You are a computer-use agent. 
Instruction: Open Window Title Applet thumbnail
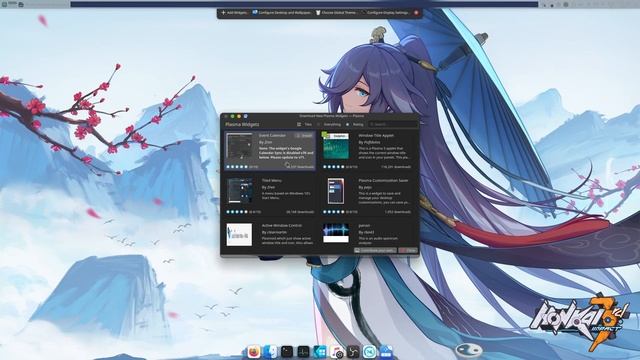click(336, 146)
